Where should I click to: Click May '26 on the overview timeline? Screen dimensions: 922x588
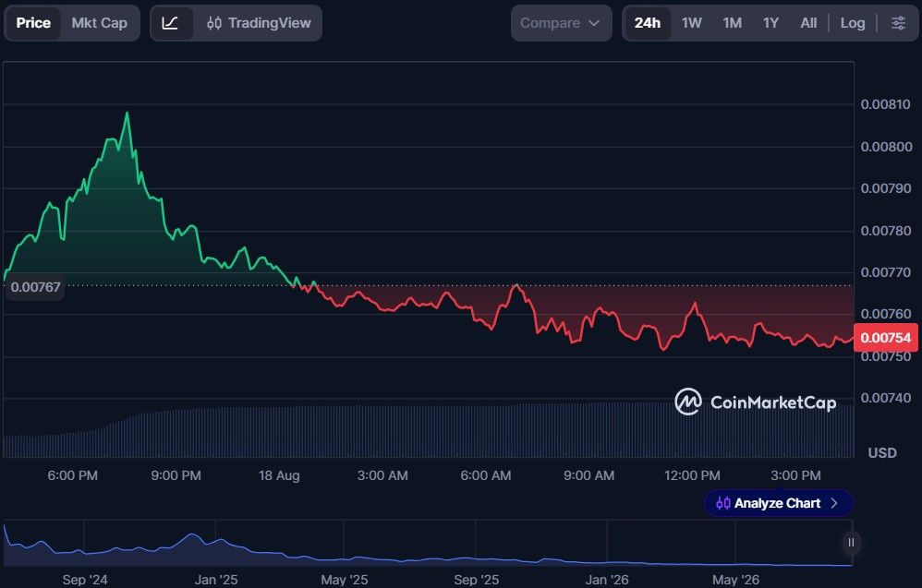[735, 580]
